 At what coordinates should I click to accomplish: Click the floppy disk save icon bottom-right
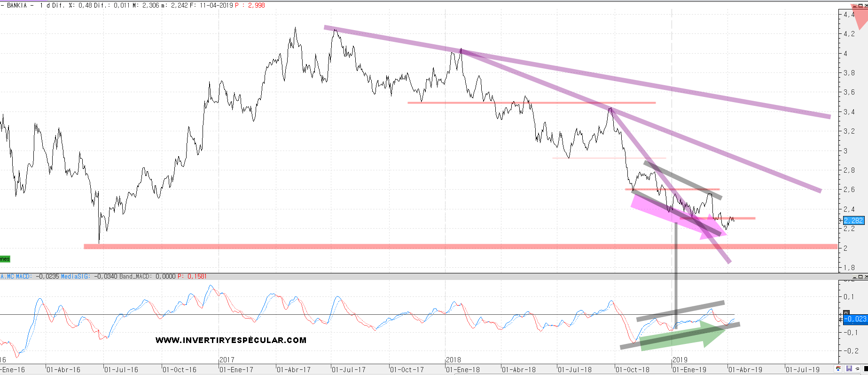849,369
